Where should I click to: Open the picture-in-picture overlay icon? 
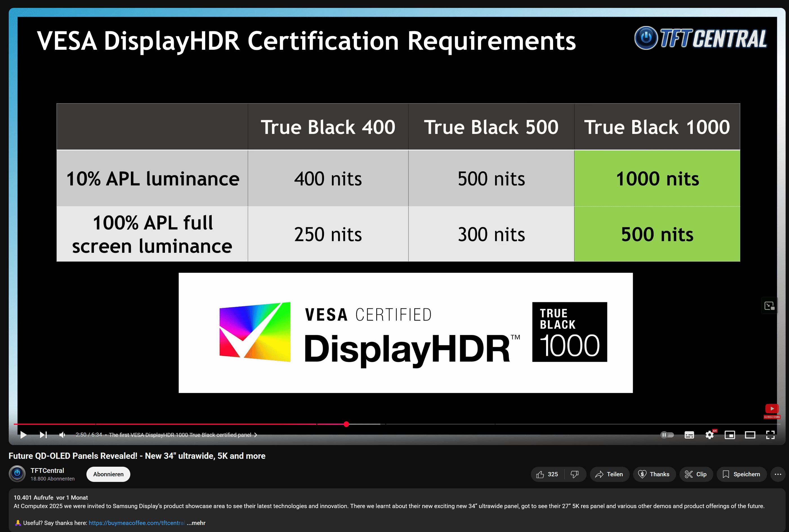pos(769,306)
